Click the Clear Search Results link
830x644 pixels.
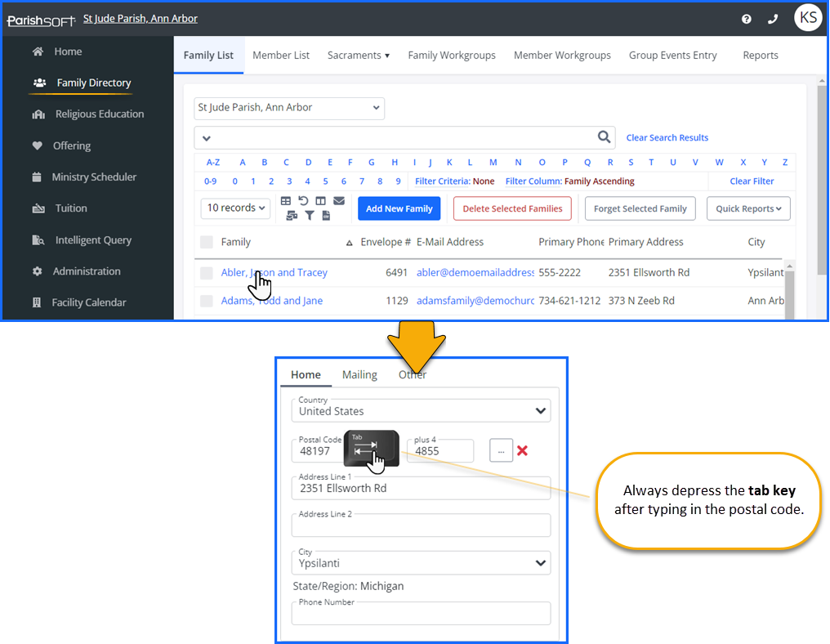pyautogui.click(x=667, y=137)
